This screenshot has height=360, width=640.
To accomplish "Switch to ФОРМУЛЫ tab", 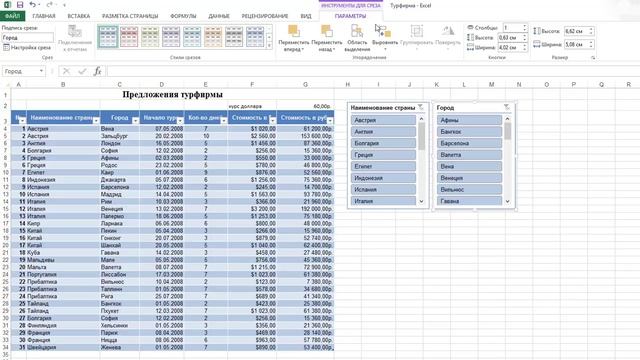I will (183, 16).
